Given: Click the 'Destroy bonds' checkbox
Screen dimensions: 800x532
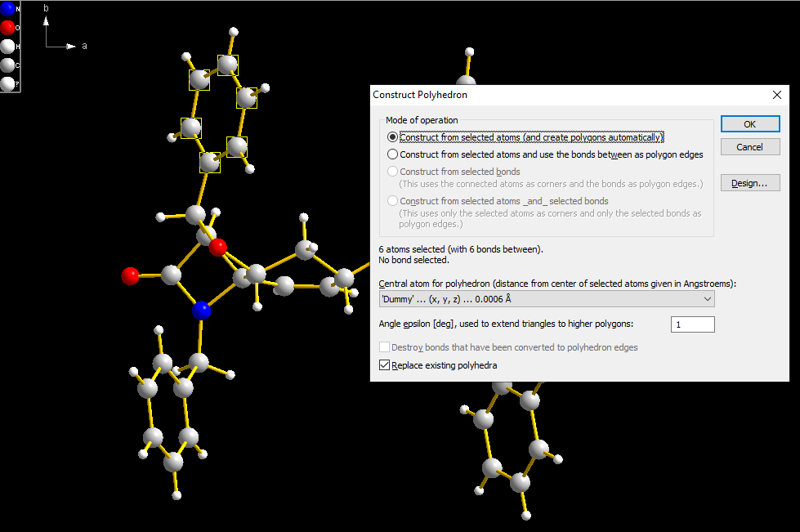Looking at the screenshot, I should tap(384, 346).
